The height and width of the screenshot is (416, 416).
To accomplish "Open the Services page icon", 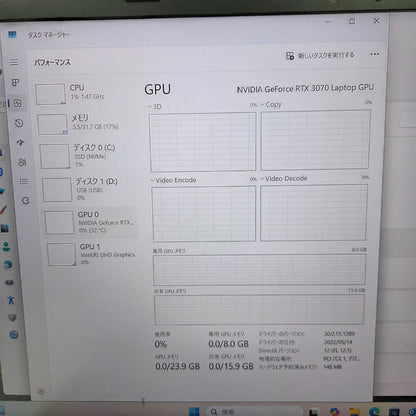I will (x=25, y=201).
